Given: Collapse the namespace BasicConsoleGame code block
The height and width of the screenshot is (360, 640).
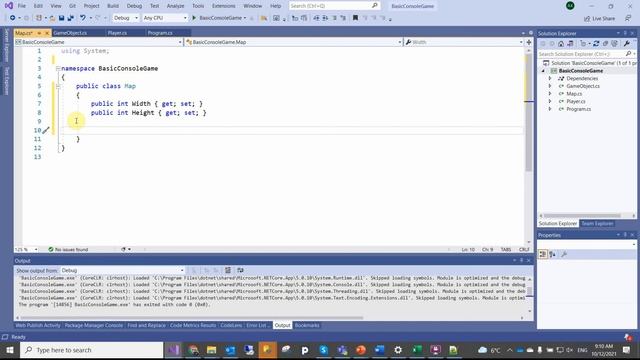Looking at the screenshot, I should [x=58, y=68].
